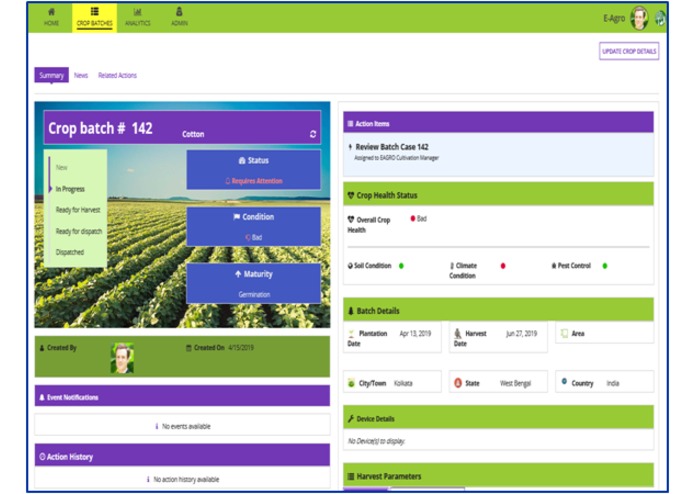Image resolution: width=695 pixels, height=494 pixels.
Task: Switch to the Related Actions tab
Action: (x=117, y=75)
